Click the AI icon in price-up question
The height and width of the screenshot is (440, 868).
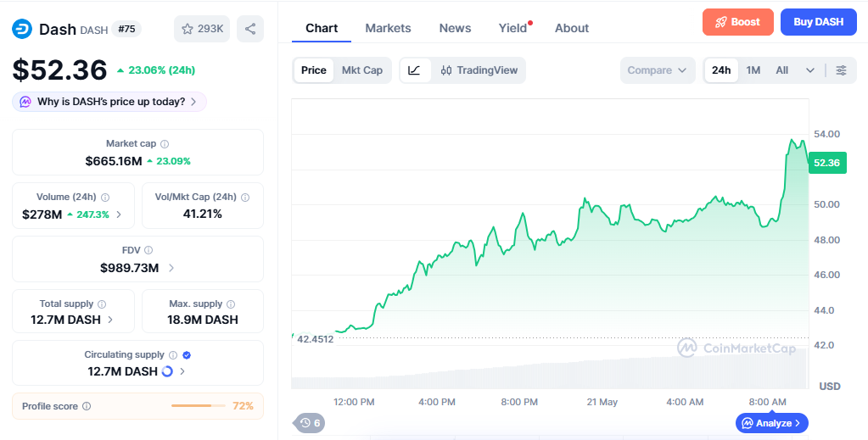tap(25, 102)
